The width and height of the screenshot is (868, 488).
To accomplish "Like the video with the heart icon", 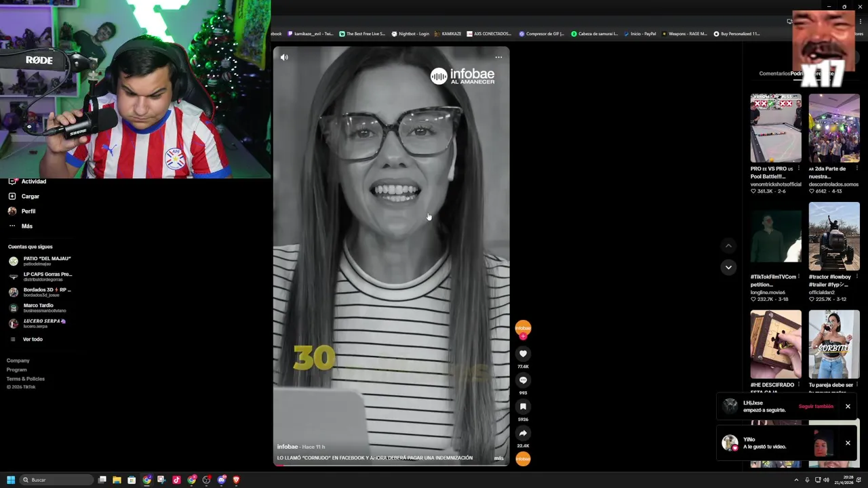I will [523, 354].
